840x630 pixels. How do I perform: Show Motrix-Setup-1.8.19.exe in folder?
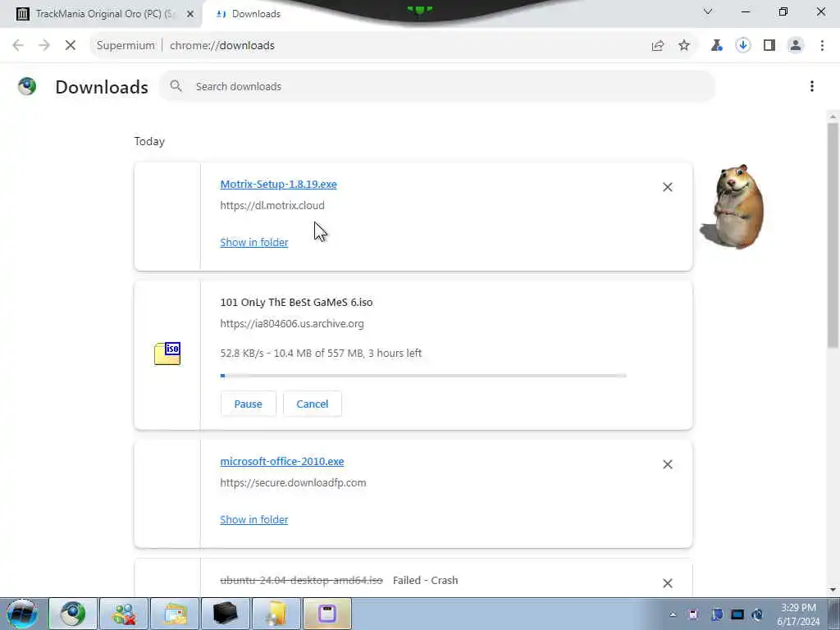254,242
